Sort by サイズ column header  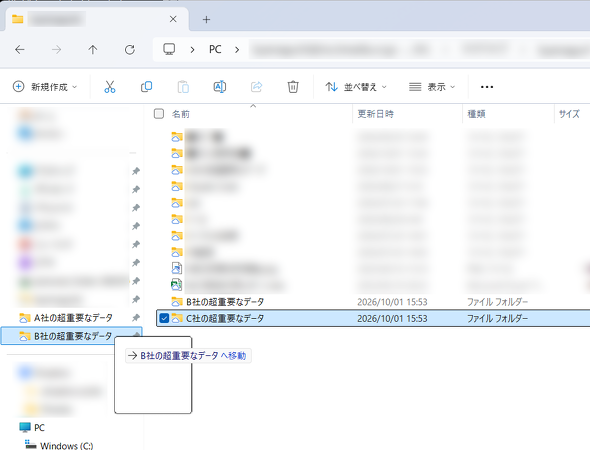(569, 114)
